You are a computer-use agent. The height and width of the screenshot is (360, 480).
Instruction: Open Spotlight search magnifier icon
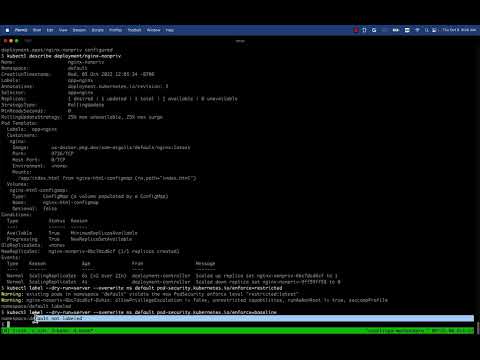coord(426,30)
